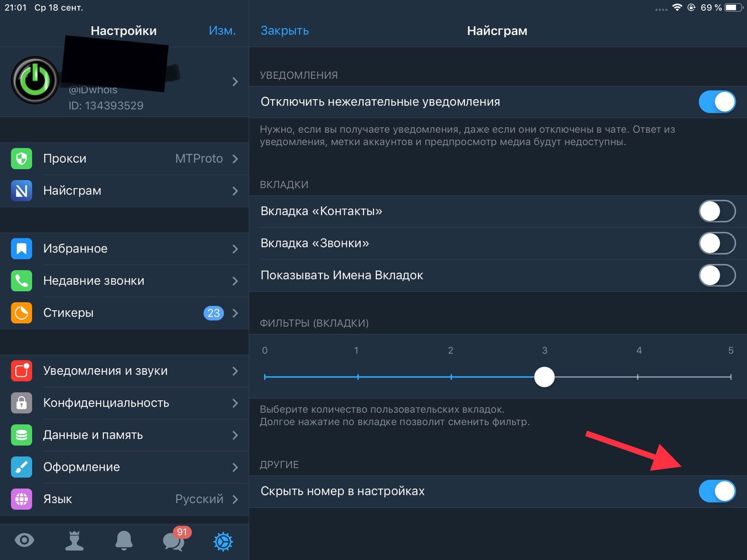Set filter slider to tick 1

click(x=358, y=377)
